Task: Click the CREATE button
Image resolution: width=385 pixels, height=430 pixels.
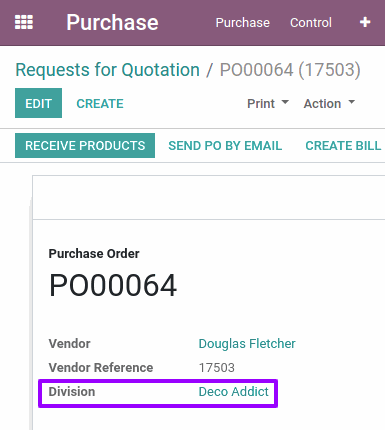Action: pos(100,104)
